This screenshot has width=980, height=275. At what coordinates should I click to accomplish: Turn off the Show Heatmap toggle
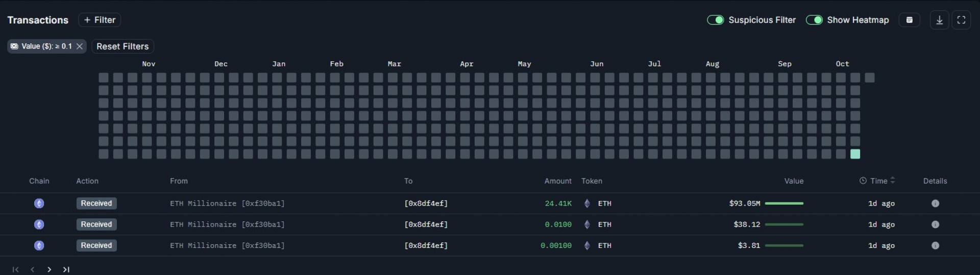pos(814,20)
